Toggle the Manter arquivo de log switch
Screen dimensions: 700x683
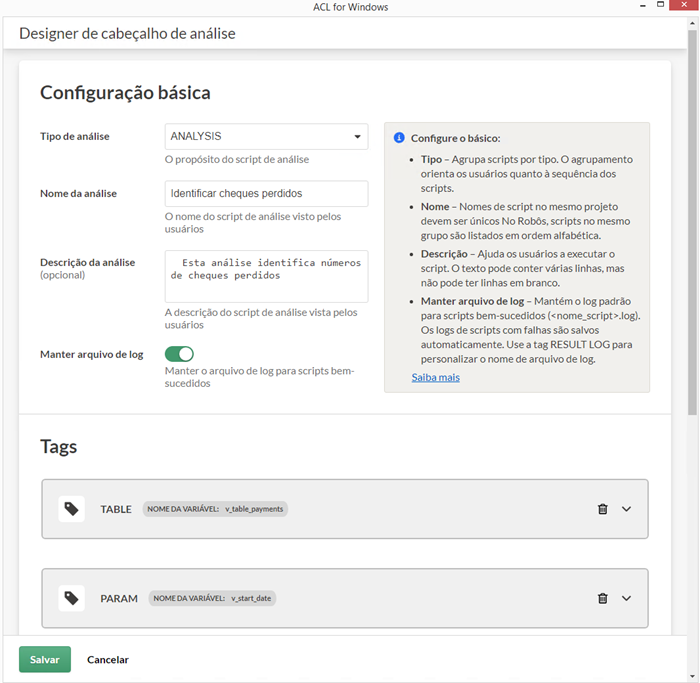tap(179, 354)
